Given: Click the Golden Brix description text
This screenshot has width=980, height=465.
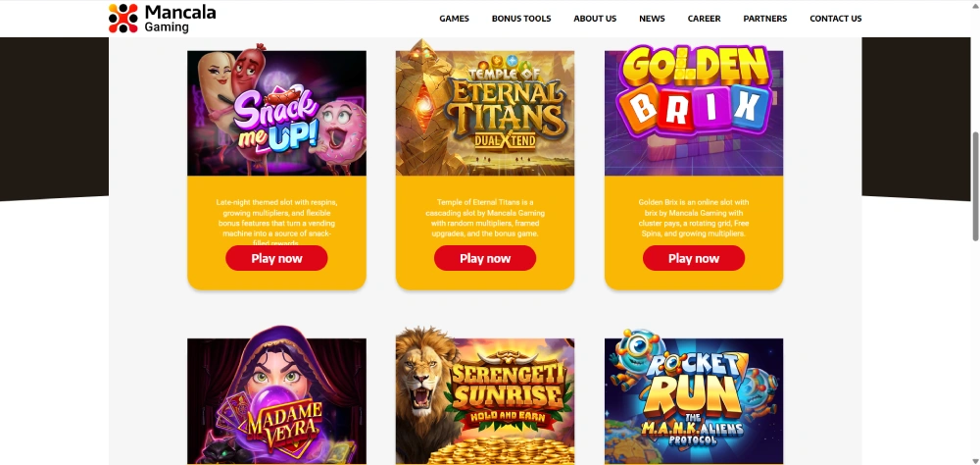Looking at the screenshot, I should click(x=694, y=218).
